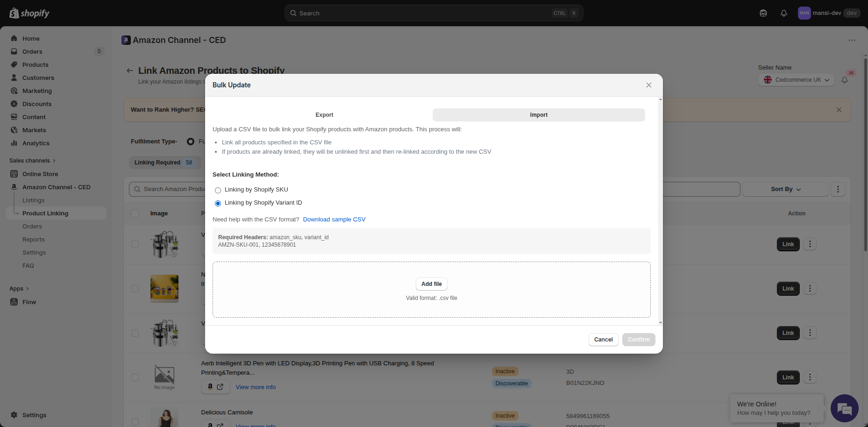Viewport: 868px width, 427px height.
Task: Click the Add file button
Action: click(432, 284)
